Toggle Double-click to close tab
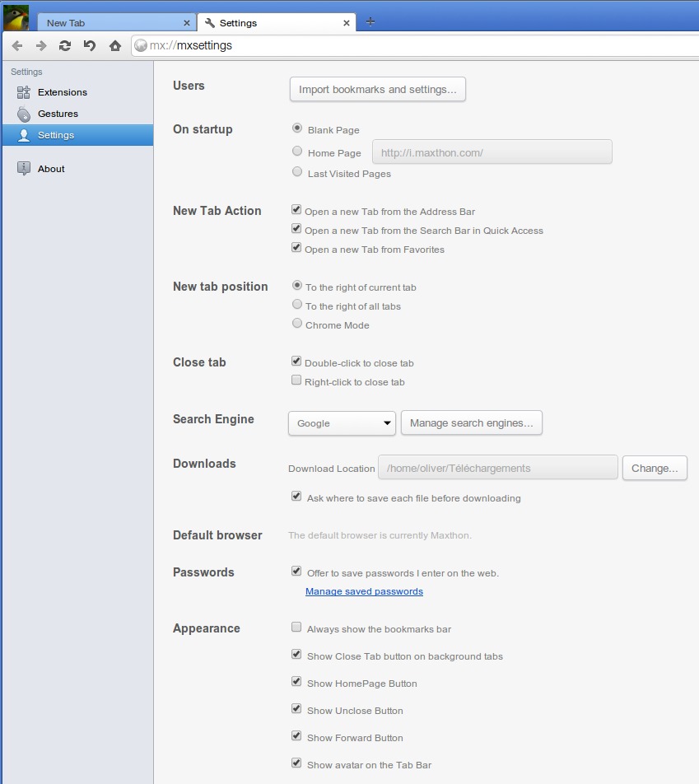This screenshot has width=699, height=784. [x=296, y=361]
